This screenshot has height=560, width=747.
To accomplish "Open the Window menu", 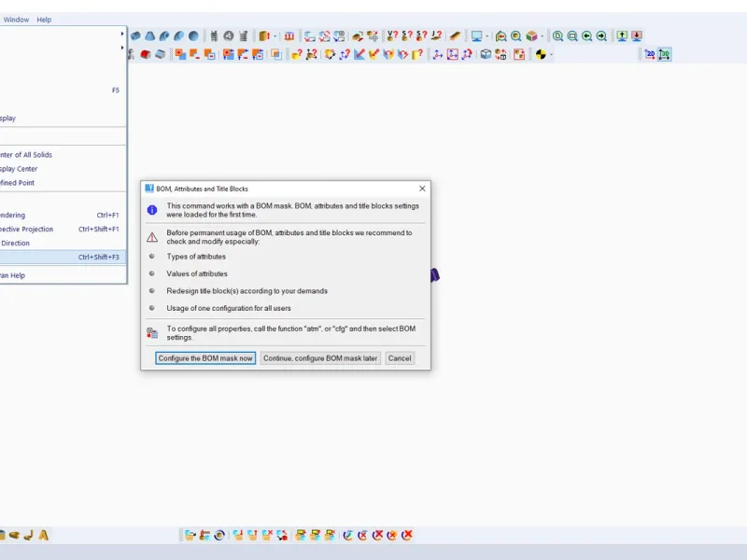I will tap(16, 20).
